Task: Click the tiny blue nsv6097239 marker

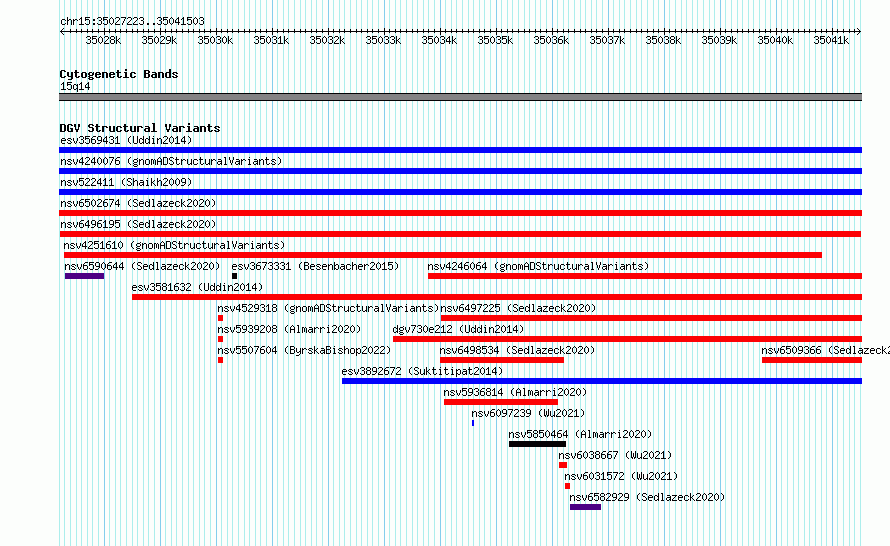Action: (x=473, y=423)
